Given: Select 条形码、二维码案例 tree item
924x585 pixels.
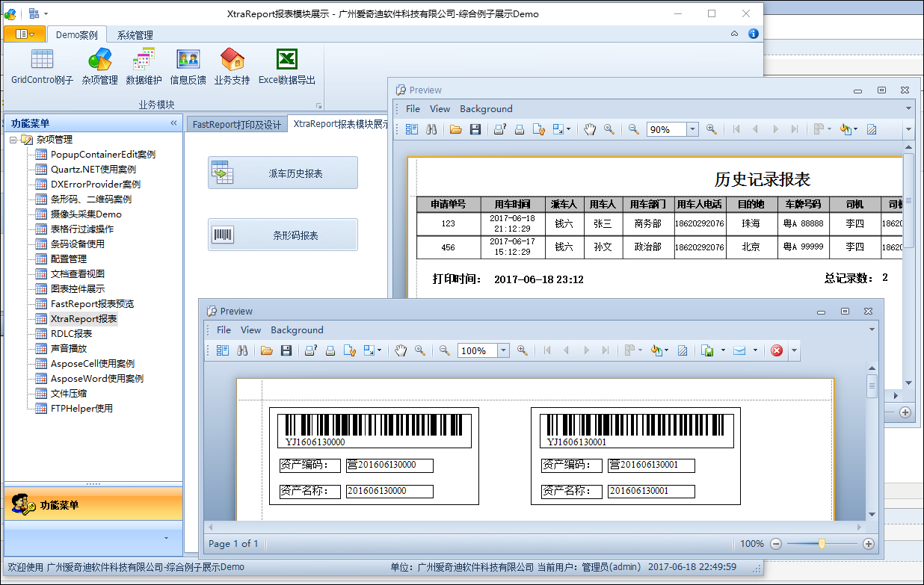Looking at the screenshot, I should point(91,199).
